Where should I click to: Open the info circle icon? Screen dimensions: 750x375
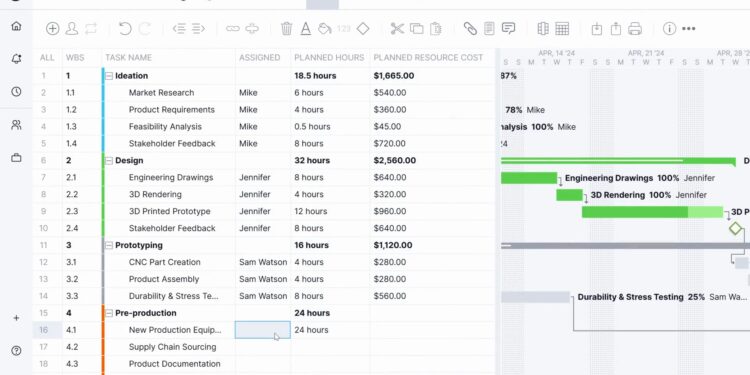(x=669, y=29)
